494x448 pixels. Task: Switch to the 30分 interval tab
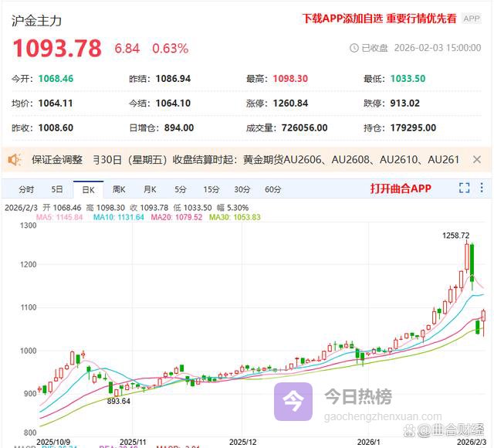click(242, 189)
